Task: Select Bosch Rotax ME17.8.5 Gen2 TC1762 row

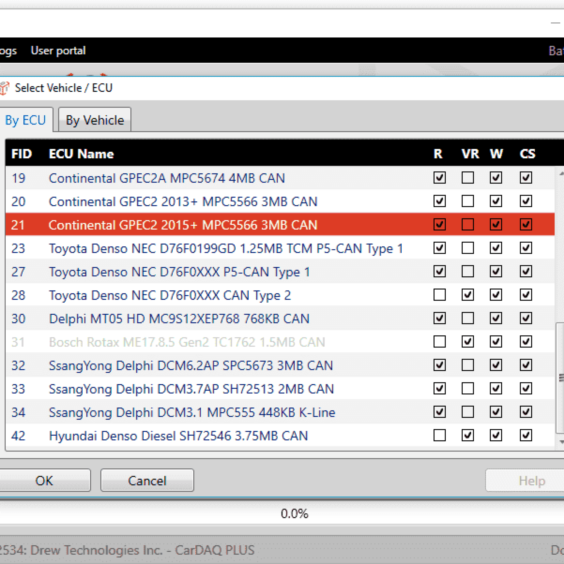Action: click(280, 342)
